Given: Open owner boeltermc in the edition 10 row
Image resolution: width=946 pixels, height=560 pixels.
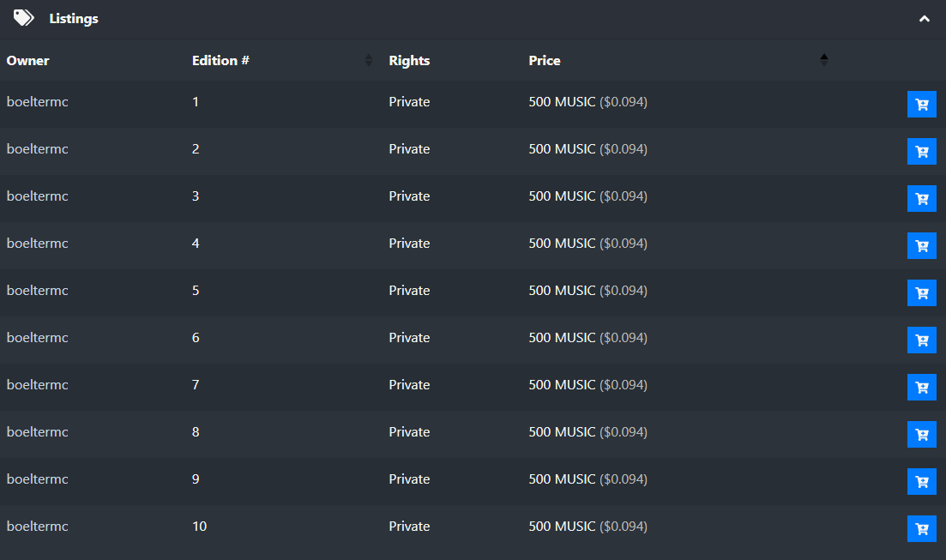Looking at the screenshot, I should pyautogui.click(x=38, y=527).
